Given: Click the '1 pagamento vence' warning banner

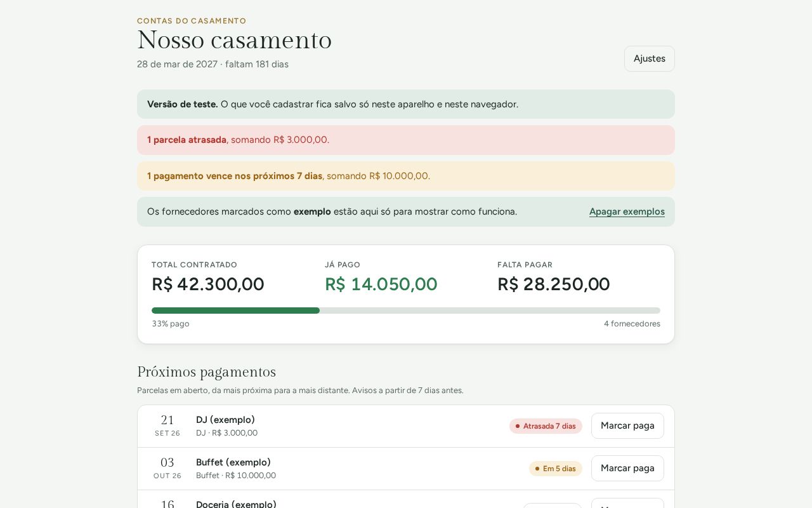Looking at the screenshot, I should click(x=406, y=176).
